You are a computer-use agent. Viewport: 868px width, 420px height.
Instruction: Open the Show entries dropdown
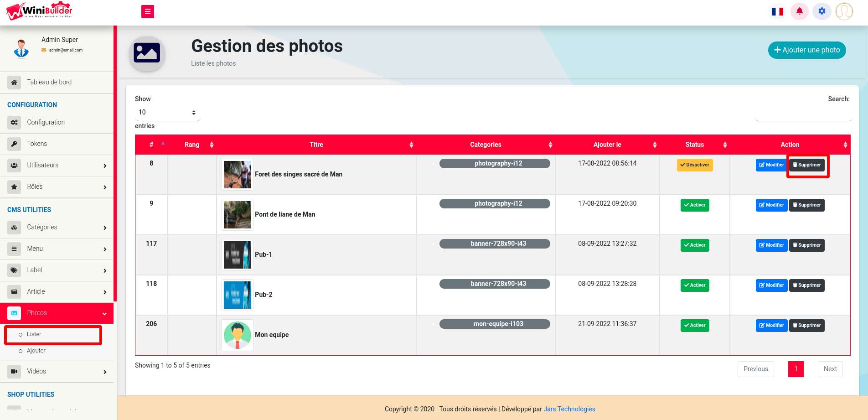pyautogui.click(x=167, y=113)
